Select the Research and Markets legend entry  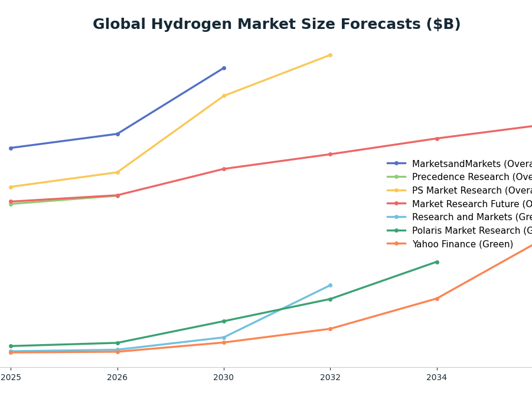click(x=459, y=217)
